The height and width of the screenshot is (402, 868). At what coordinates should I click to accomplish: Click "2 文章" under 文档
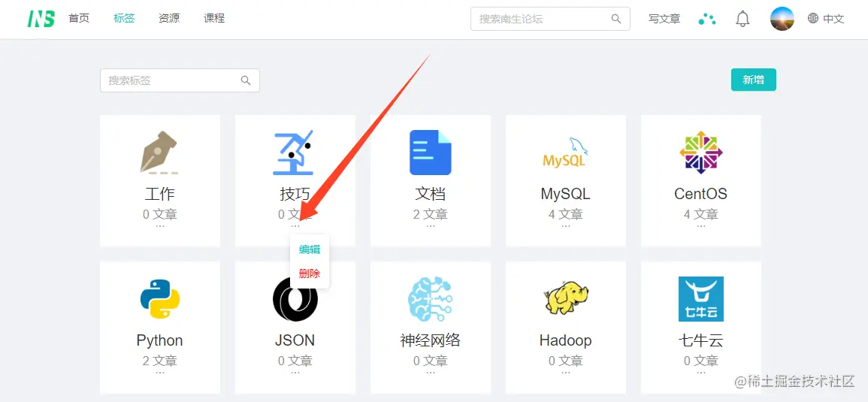[x=430, y=214]
